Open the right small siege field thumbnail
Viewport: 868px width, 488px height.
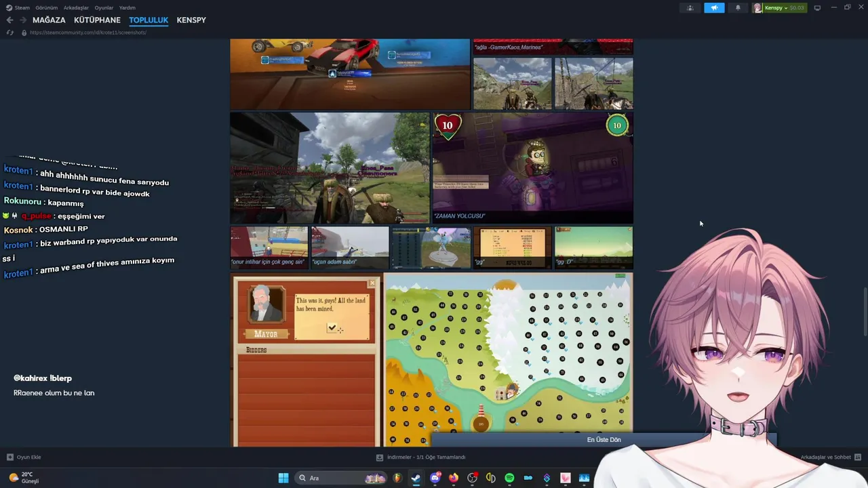[x=594, y=83]
